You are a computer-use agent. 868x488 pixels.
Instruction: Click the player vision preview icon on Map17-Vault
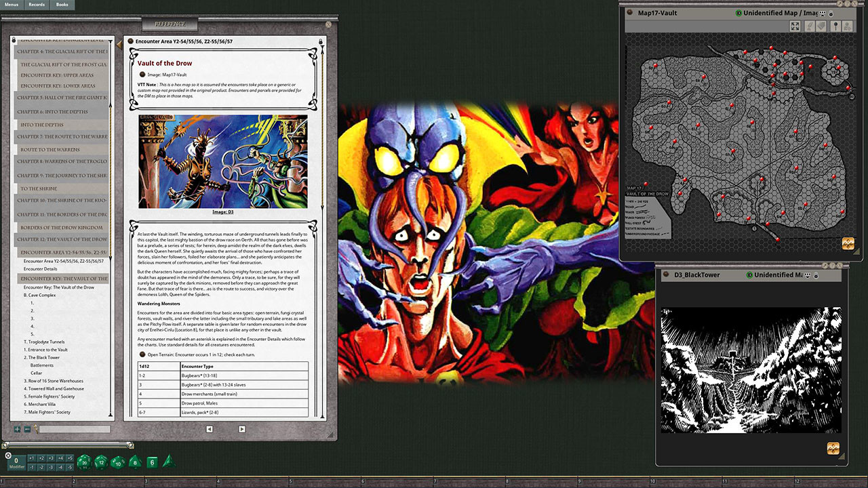(x=847, y=26)
